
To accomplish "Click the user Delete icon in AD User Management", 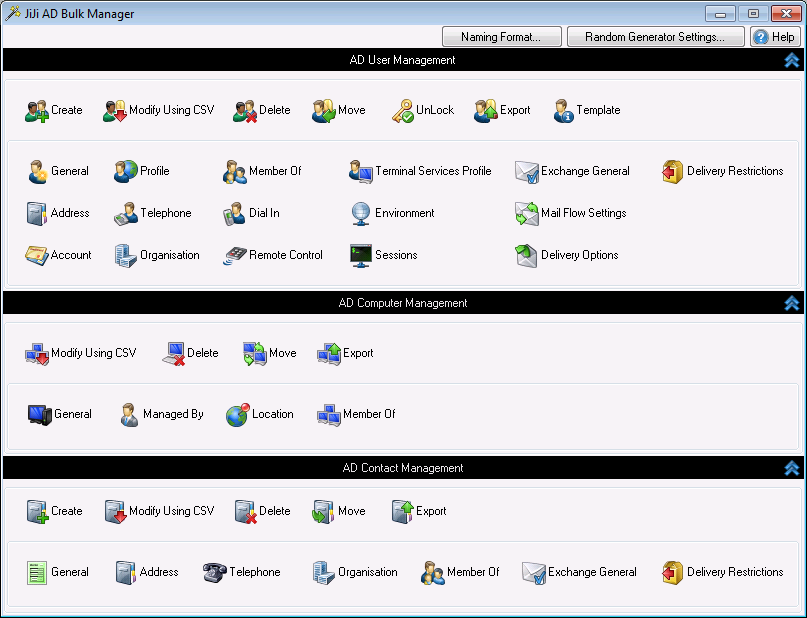I will (x=244, y=111).
